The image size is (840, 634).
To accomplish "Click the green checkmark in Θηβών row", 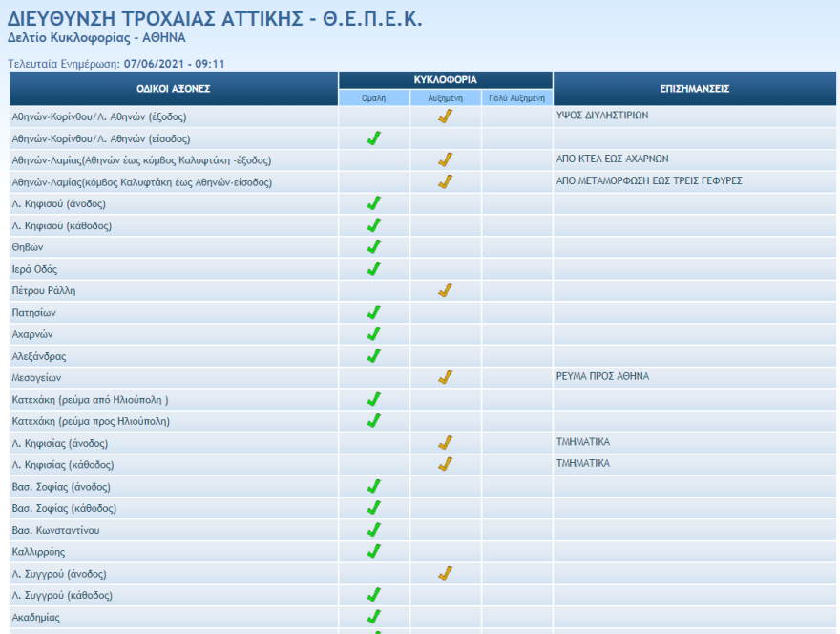I will [374, 247].
